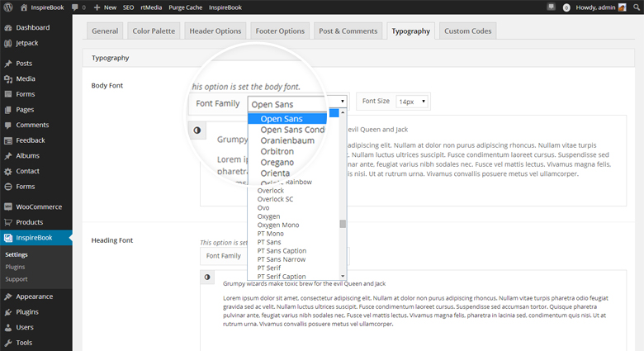Open the Footer Options tab
Screen dimensions: 644x351
[x=280, y=31]
